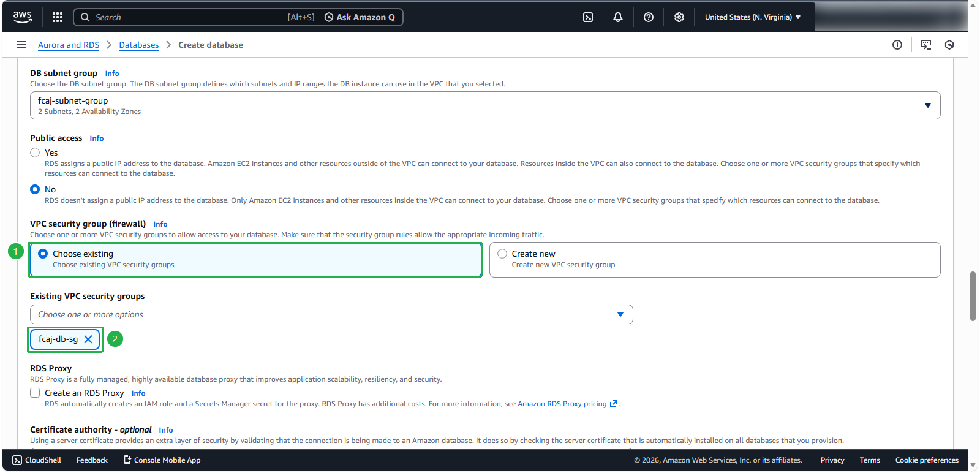This screenshot has height=473, width=980.
Task: Open the help question mark menu
Action: click(649, 17)
